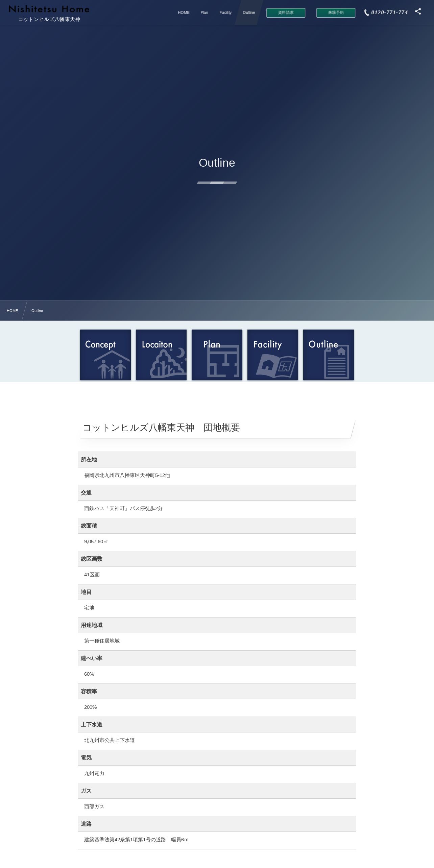434x868 pixels.
Task: Select the value 西部ガス
Action: pos(94,806)
